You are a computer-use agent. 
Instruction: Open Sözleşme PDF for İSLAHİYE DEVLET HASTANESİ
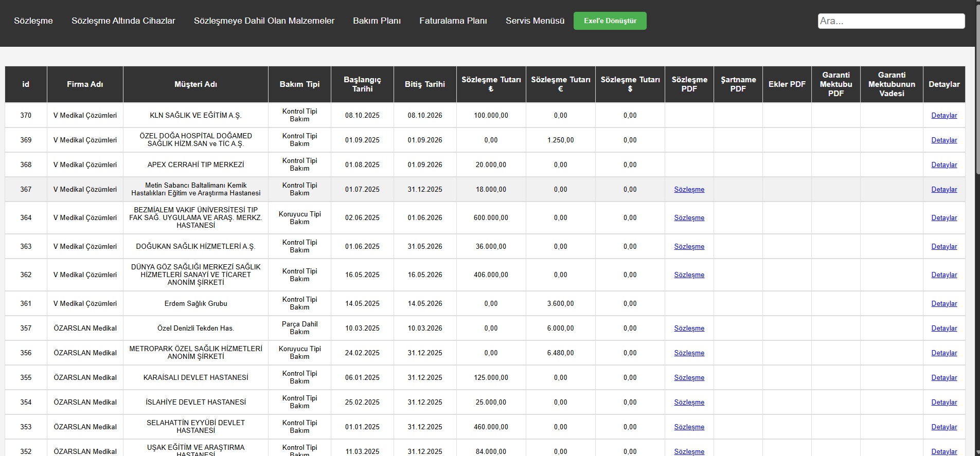[x=689, y=403]
